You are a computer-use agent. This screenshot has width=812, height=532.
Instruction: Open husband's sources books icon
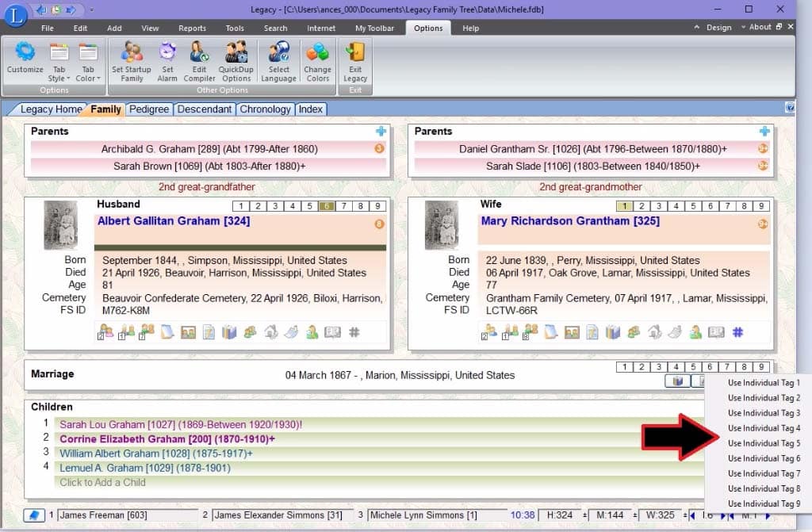pos(229,332)
